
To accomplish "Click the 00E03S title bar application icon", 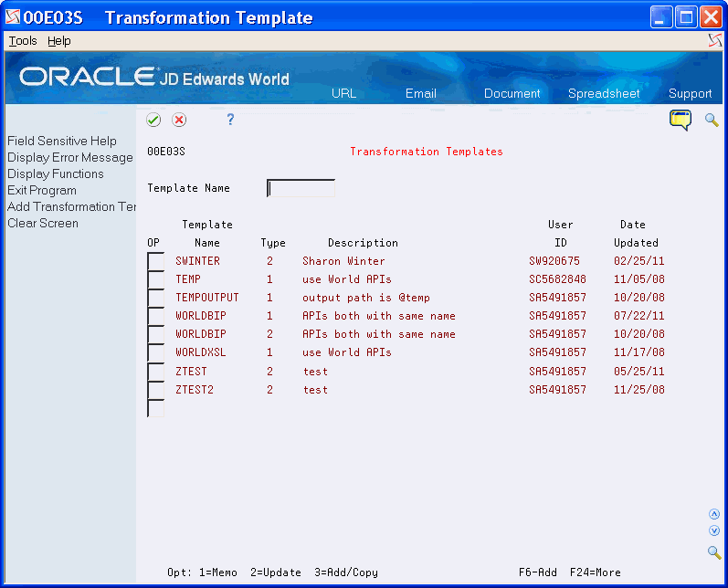I will (x=13, y=17).
